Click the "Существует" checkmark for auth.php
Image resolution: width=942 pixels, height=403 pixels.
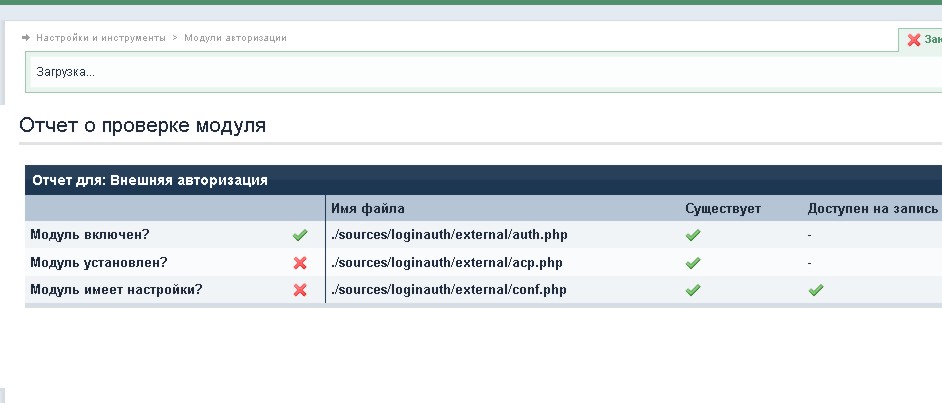pyautogui.click(x=693, y=235)
